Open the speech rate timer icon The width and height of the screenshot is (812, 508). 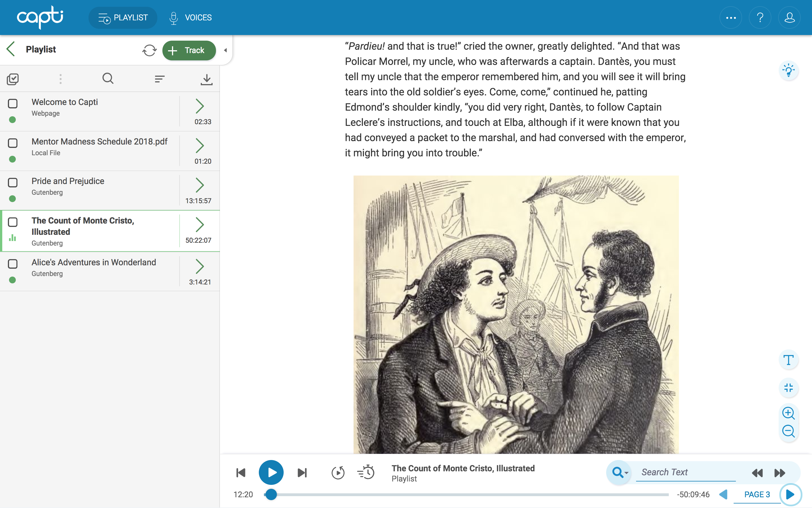(366, 472)
